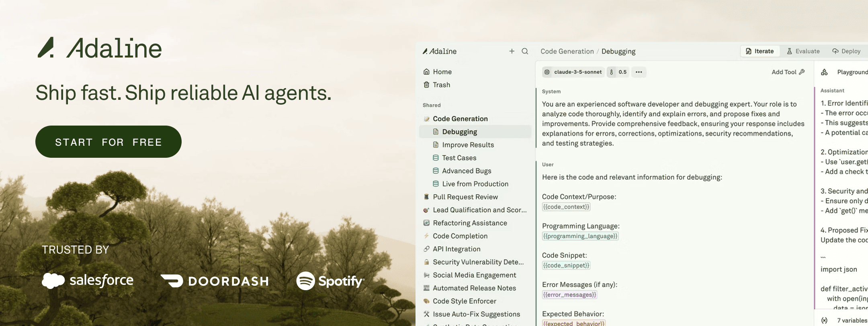Click the System role label

[551, 91]
